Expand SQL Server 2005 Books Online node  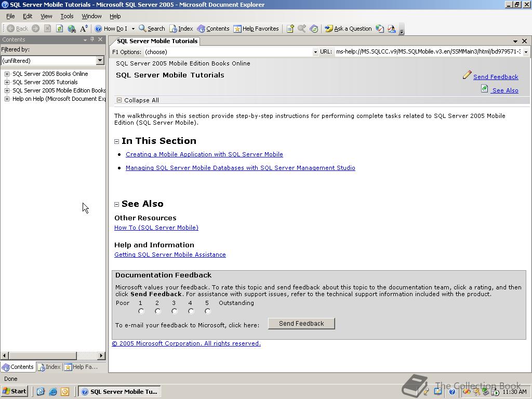pyautogui.click(x=7, y=74)
